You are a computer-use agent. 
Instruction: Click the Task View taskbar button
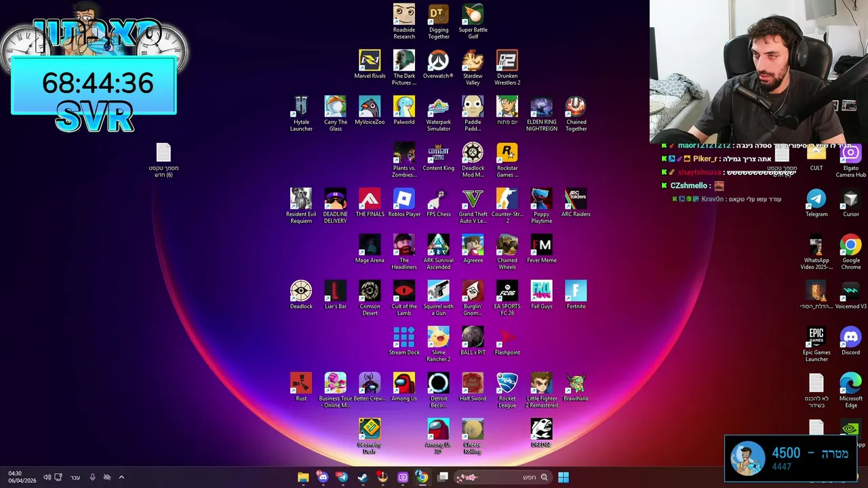[x=443, y=477]
